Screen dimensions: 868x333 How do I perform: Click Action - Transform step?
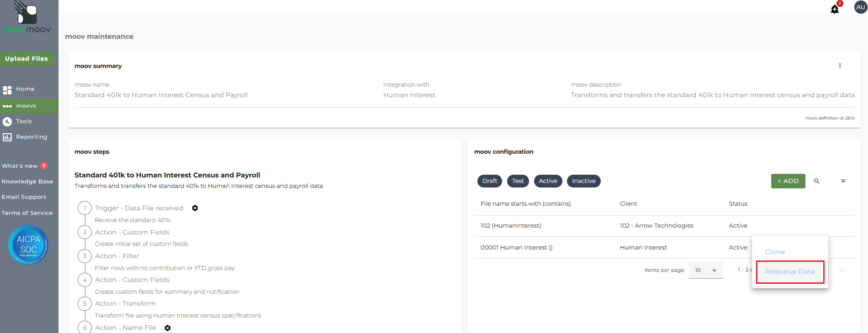click(x=125, y=303)
